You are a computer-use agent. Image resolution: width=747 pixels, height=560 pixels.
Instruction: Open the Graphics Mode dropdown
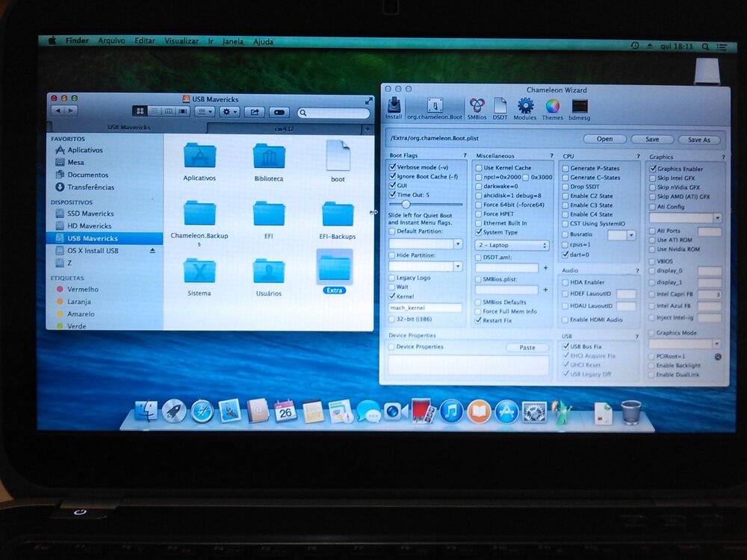(x=684, y=344)
